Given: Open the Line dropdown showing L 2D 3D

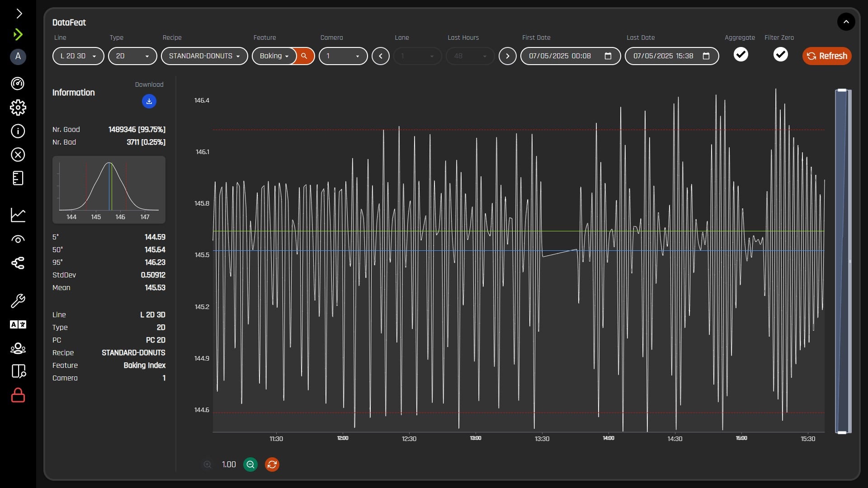Looking at the screenshot, I should click(78, 56).
